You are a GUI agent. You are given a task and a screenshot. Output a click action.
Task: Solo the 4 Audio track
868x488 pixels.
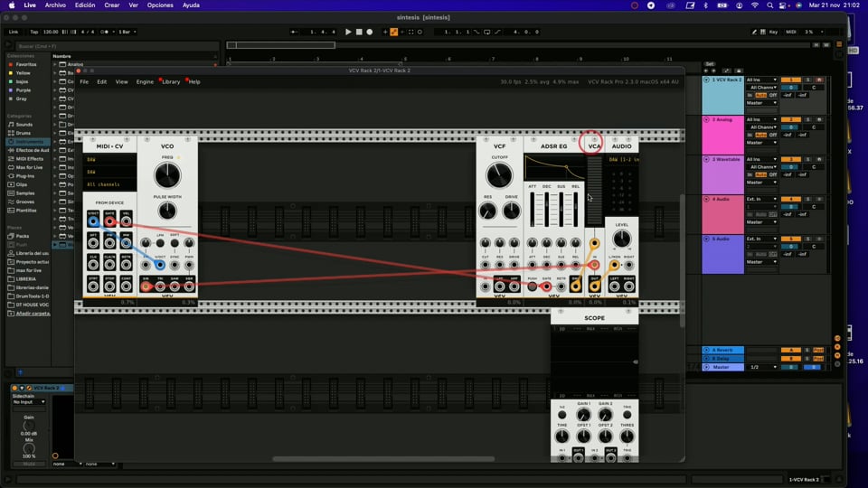pos(807,199)
